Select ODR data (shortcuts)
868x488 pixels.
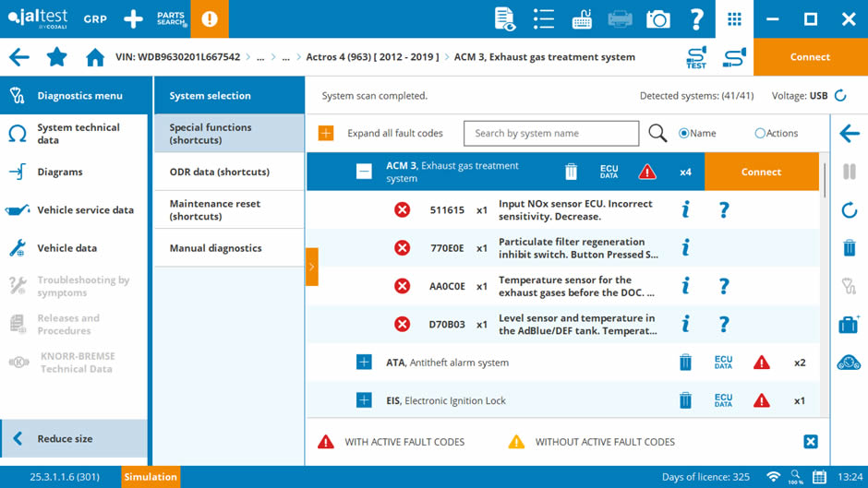tap(229, 173)
